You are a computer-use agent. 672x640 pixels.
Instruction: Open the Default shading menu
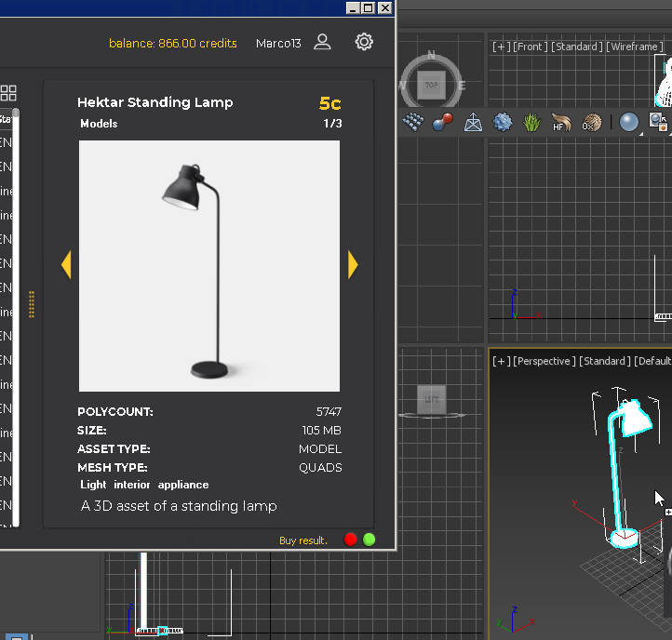pos(652,361)
